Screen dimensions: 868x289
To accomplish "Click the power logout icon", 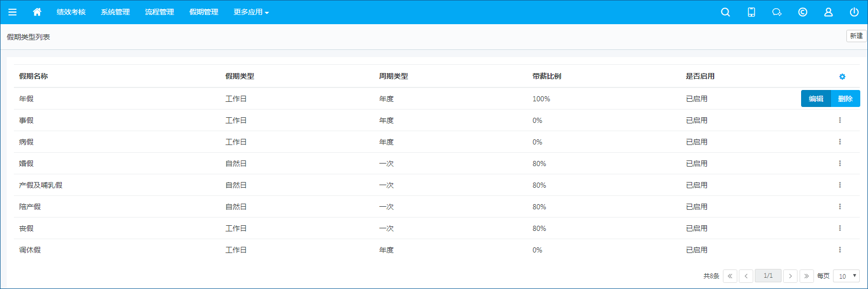I will click(x=854, y=12).
